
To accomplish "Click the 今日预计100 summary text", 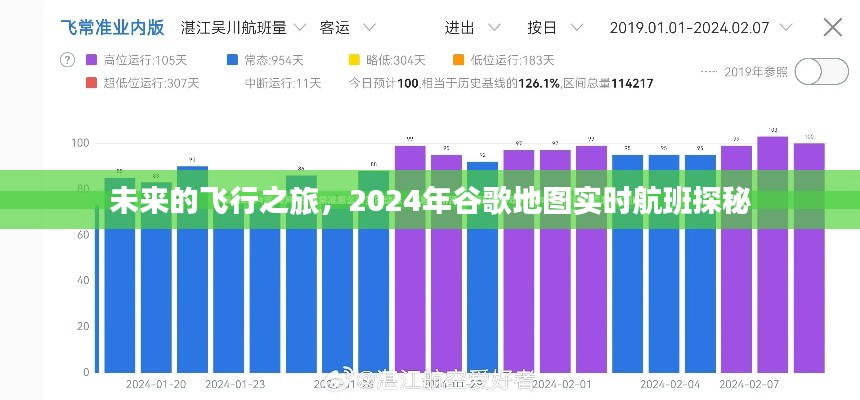I will 384,83.
